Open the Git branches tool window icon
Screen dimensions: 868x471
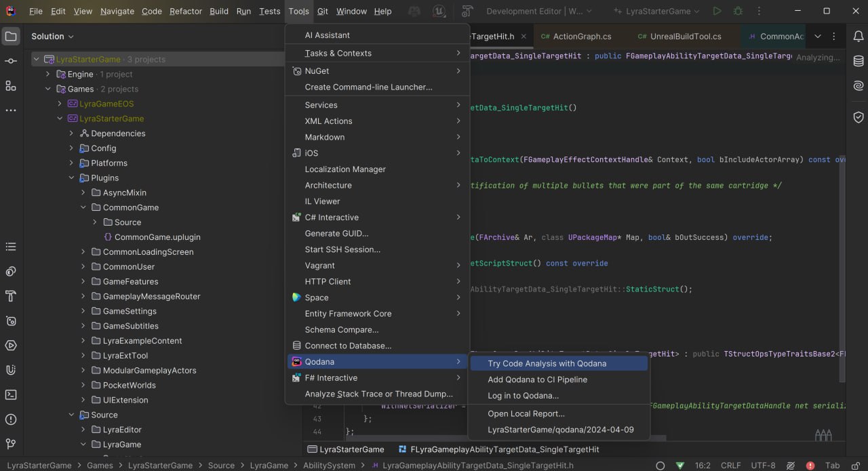click(x=11, y=444)
